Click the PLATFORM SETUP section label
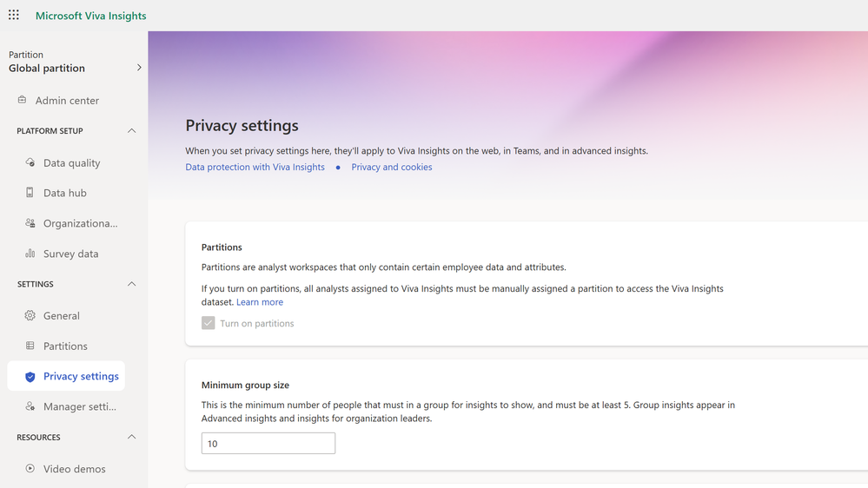The height and width of the screenshot is (488, 868). 50,131
